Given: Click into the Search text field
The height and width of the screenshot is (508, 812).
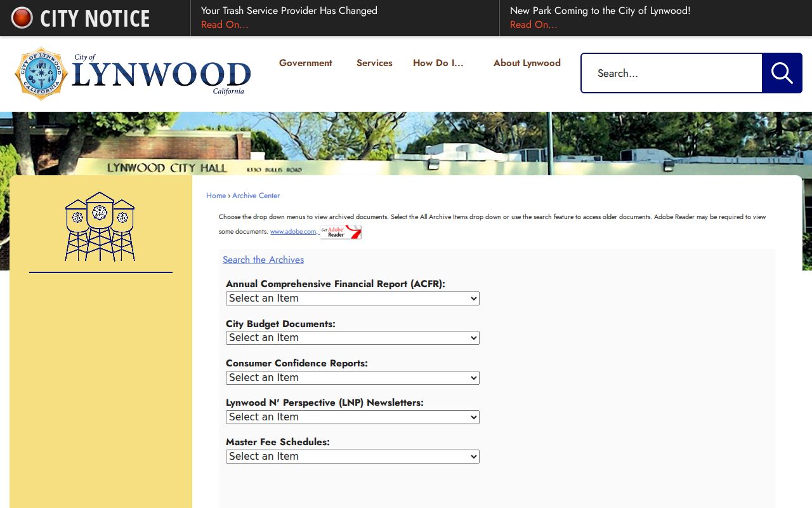Looking at the screenshot, I should [672, 73].
